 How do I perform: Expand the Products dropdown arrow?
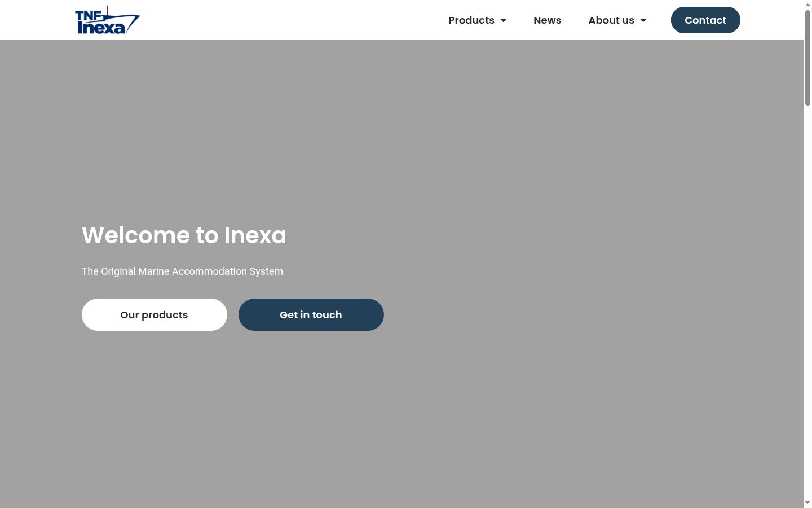pyautogui.click(x=504, y=20)
